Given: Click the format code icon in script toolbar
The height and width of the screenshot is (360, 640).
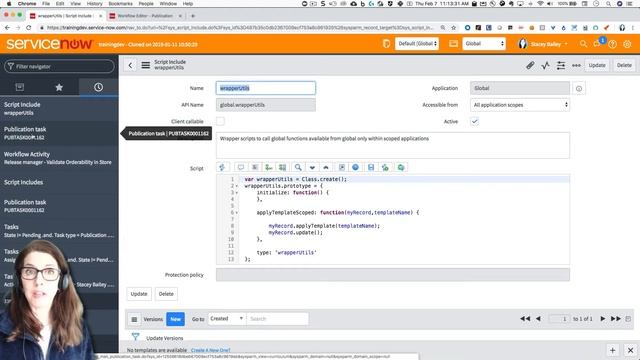Looking at the screenshot, I should pos(255,167).
